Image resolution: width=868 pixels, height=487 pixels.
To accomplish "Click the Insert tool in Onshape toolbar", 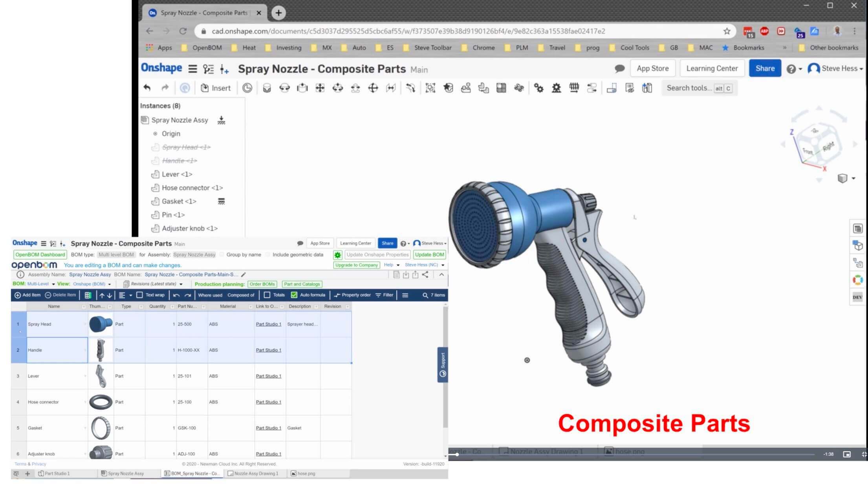I will [x=216, y=88].
